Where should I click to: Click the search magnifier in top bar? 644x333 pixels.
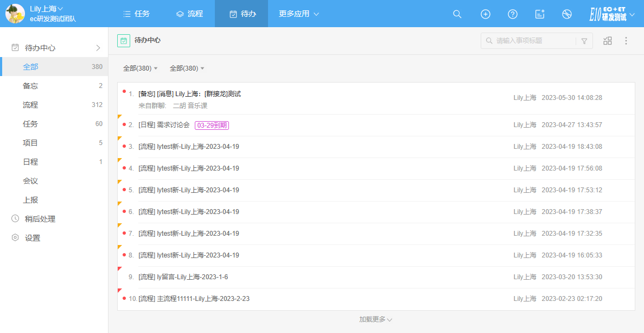(x=457, y=14)
